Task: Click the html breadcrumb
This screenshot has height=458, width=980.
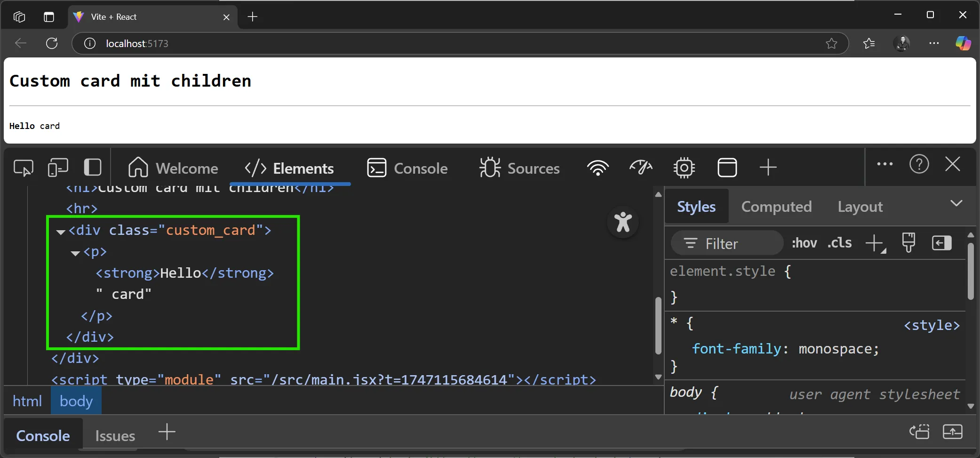Action: click(27, 401)
